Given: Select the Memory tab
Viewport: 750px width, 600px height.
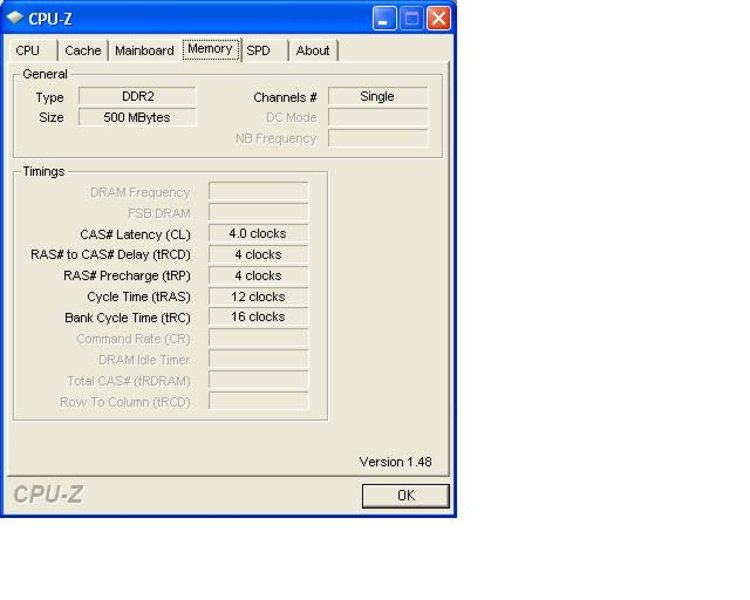Looking at the screenshot, I should tap(210, 49).
